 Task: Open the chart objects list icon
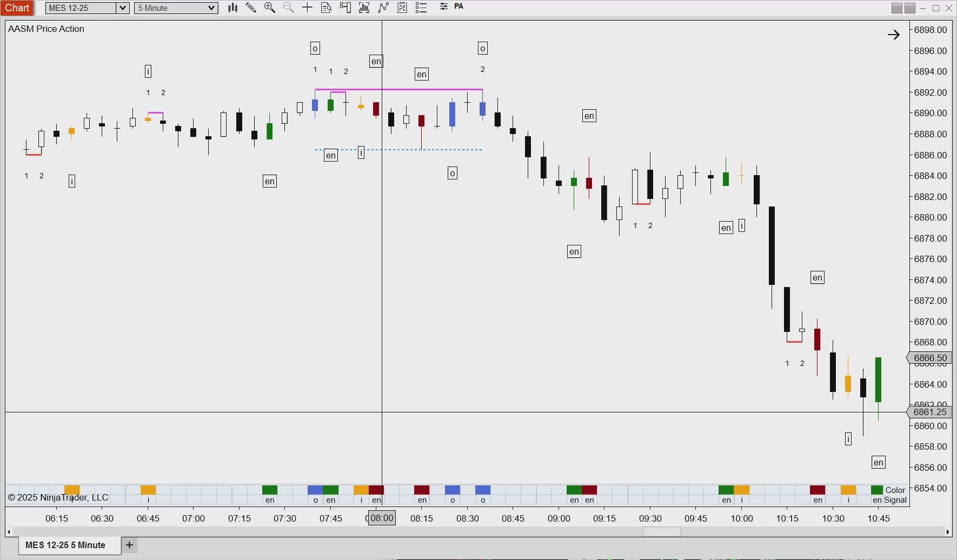(x=421, y=8)
